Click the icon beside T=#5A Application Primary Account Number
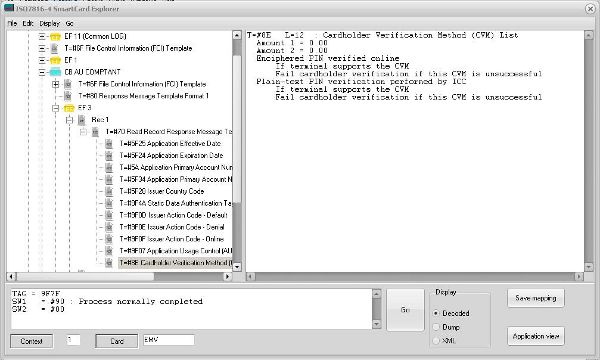 tap(109, 168)
